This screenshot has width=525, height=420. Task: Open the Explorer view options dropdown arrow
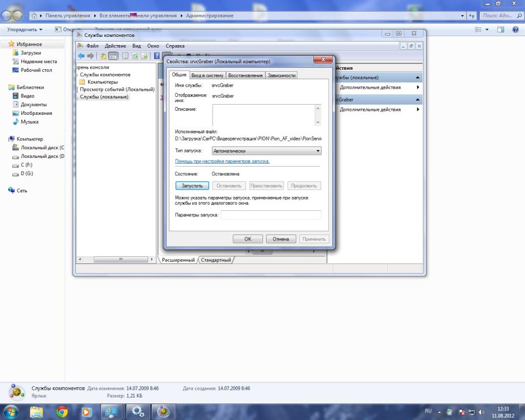point(487,30)
